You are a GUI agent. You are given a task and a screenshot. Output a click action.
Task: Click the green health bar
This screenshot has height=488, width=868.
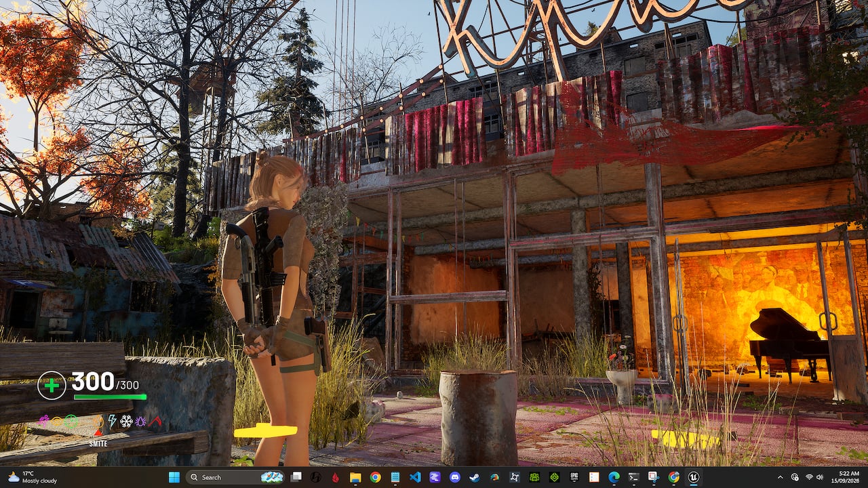(x=110, y=397)
